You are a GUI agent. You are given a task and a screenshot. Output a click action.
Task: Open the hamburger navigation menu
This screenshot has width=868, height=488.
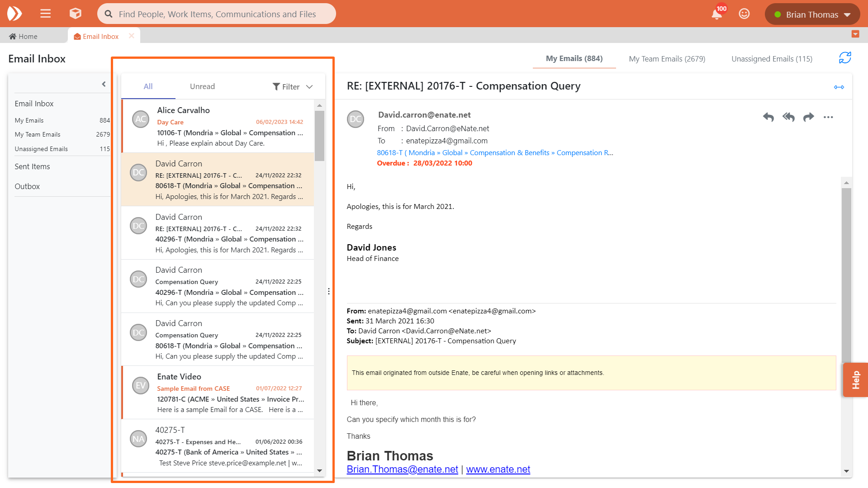click(45, 14)
